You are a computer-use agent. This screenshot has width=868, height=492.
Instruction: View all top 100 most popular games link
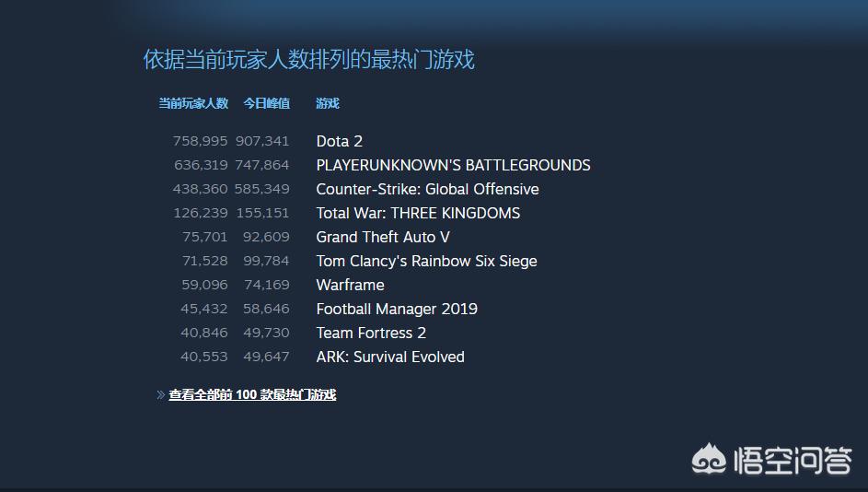[252, 394]
